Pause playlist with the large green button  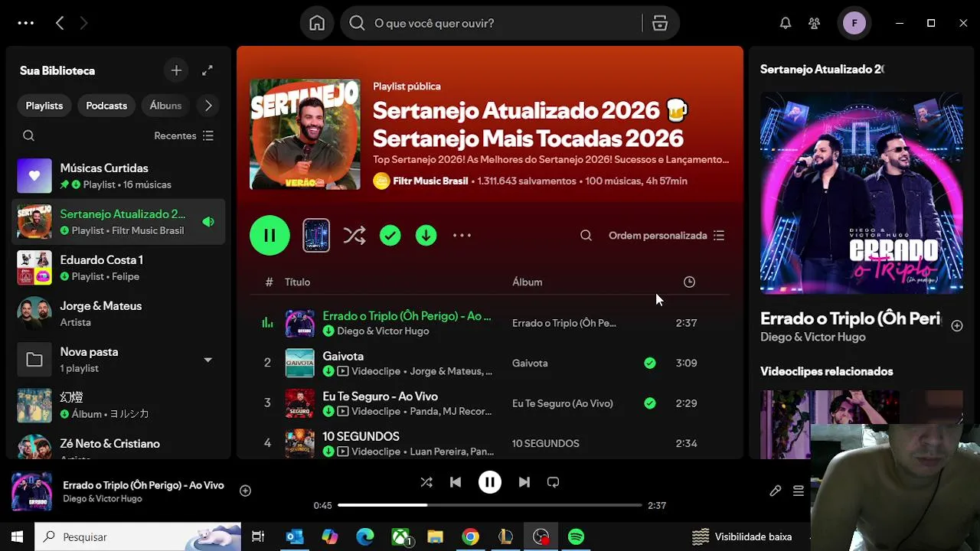pos(269,236)
